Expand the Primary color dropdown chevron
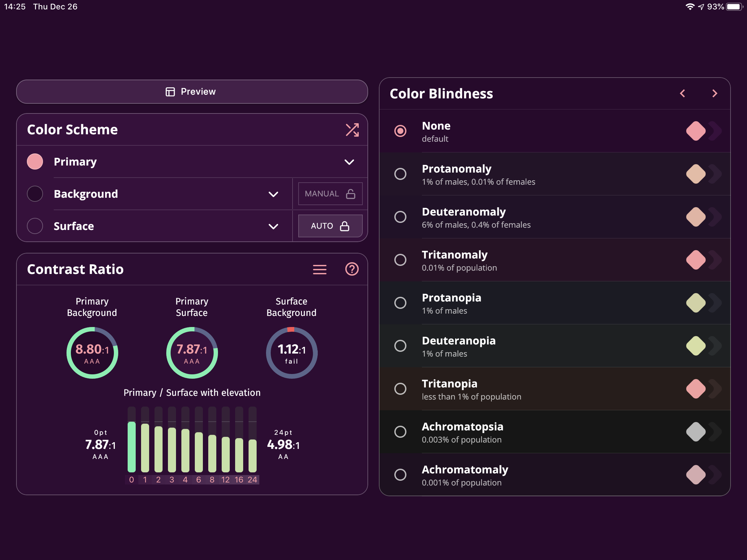 (349, 162)
